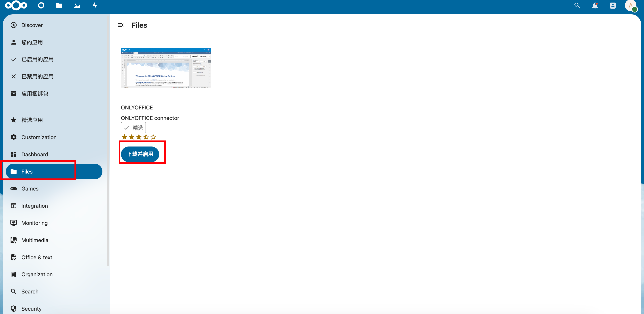The image size is (644, 314).
Task: Select Office & text category
Action: pos(54,257)
